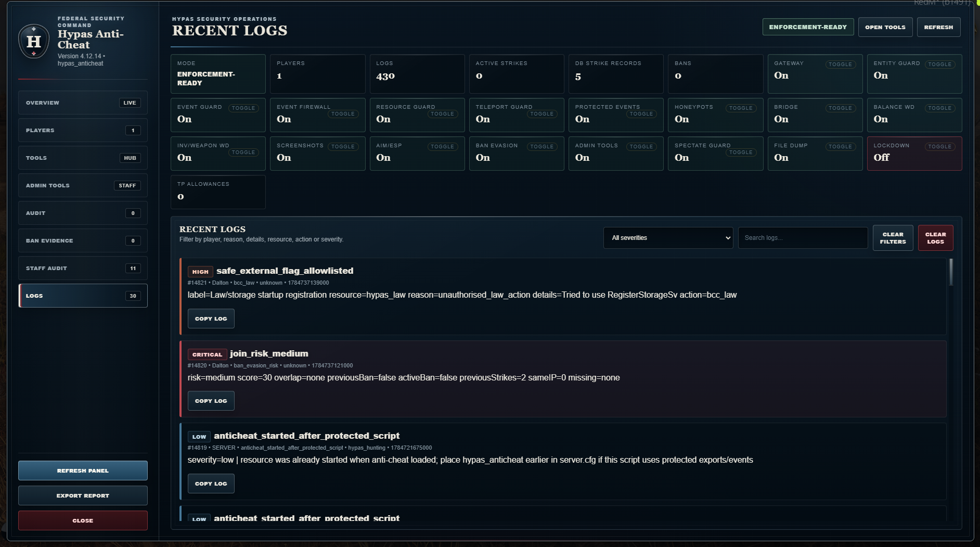Image resolution: width=980 pixels, height=547 pixels.
Task: Toggle the Bridge module
Action: pyautogui.click(x=840, y=108)
